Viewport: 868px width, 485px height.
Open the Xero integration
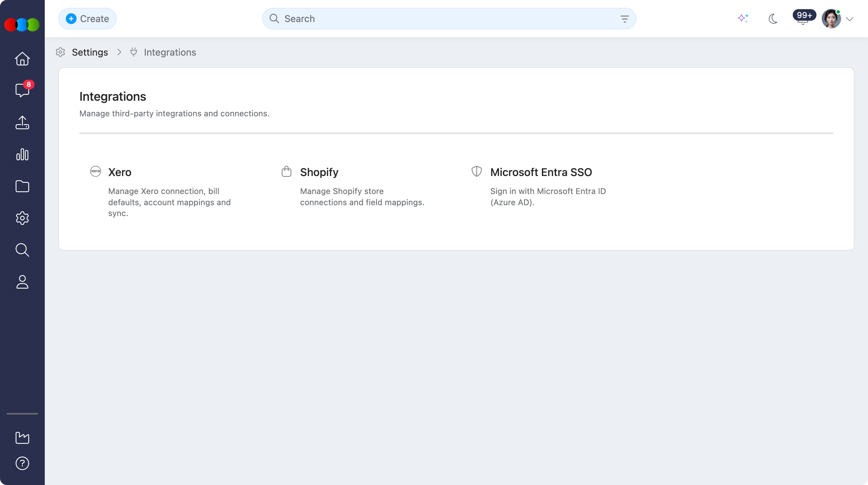(x=120, y=172)
